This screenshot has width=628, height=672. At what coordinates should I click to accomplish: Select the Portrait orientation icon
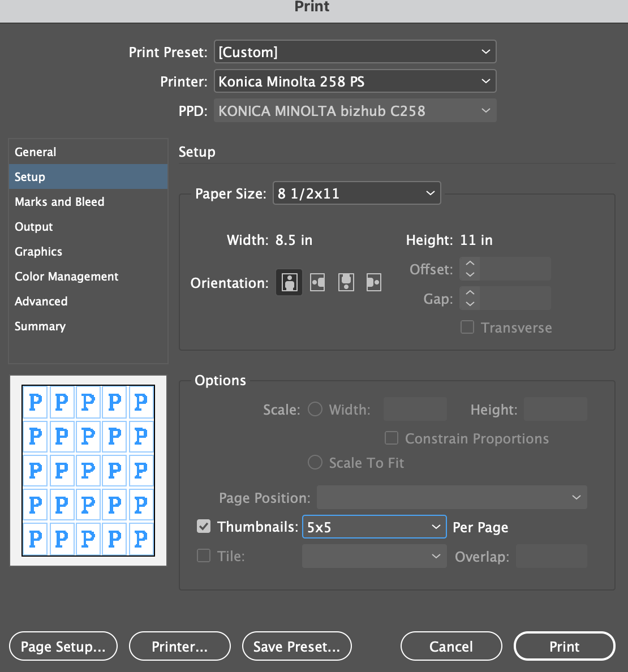tap(289, 282)
